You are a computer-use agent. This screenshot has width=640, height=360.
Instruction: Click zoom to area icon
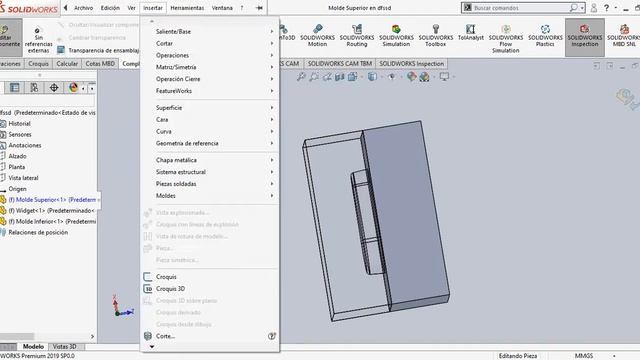coord(314,76)
